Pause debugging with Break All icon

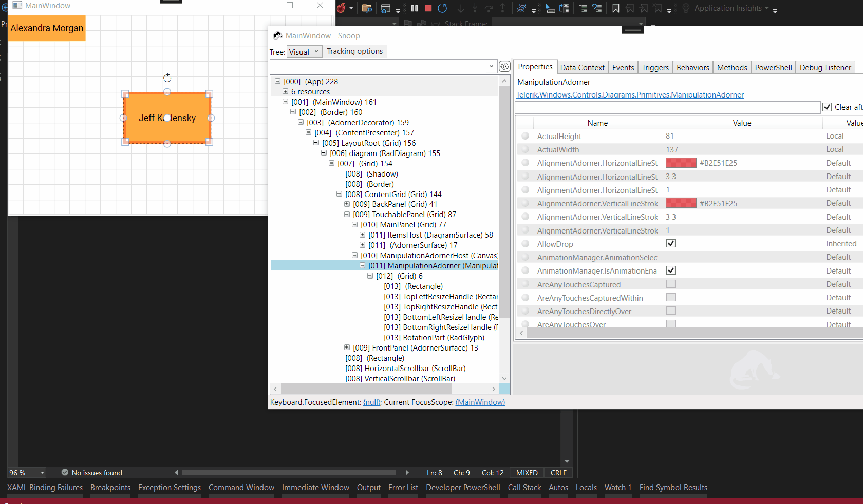click(415, 8)
